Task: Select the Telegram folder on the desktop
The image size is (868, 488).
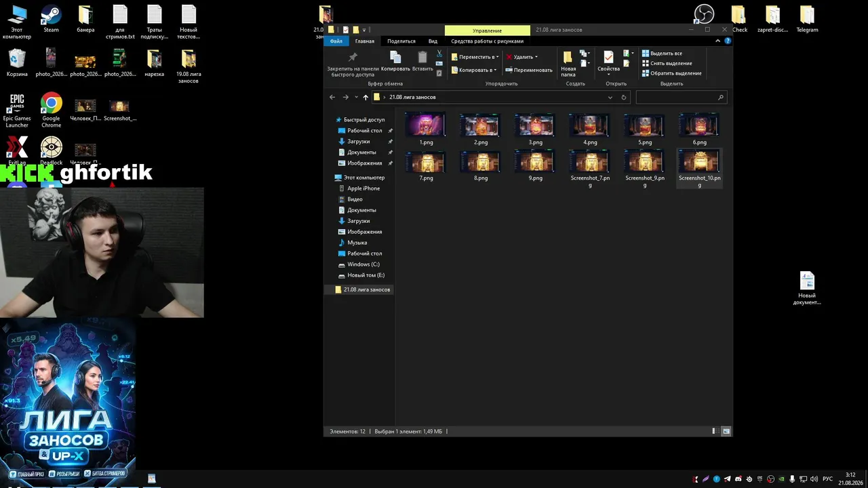Action: pyautogui.click(x=807, y=20)
